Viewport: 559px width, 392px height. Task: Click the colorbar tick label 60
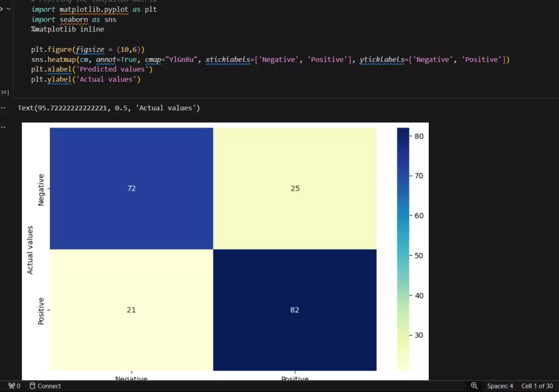(x=419, y=216)
